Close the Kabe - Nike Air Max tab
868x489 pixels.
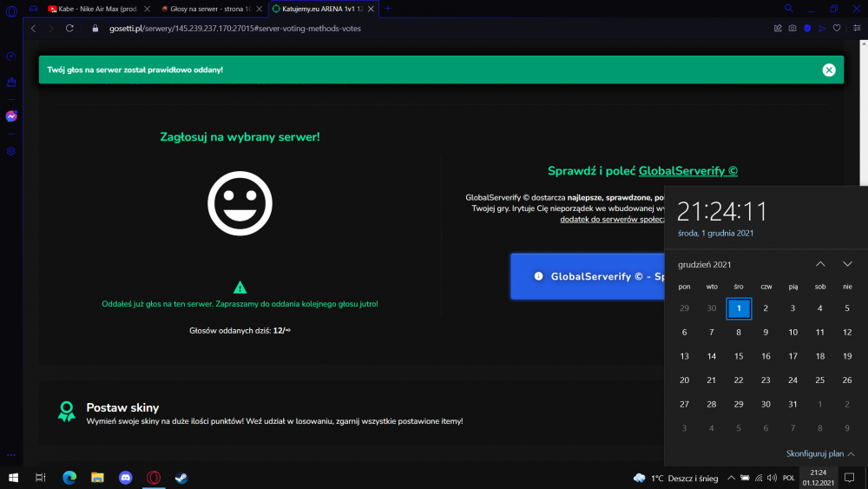point(147,9)
